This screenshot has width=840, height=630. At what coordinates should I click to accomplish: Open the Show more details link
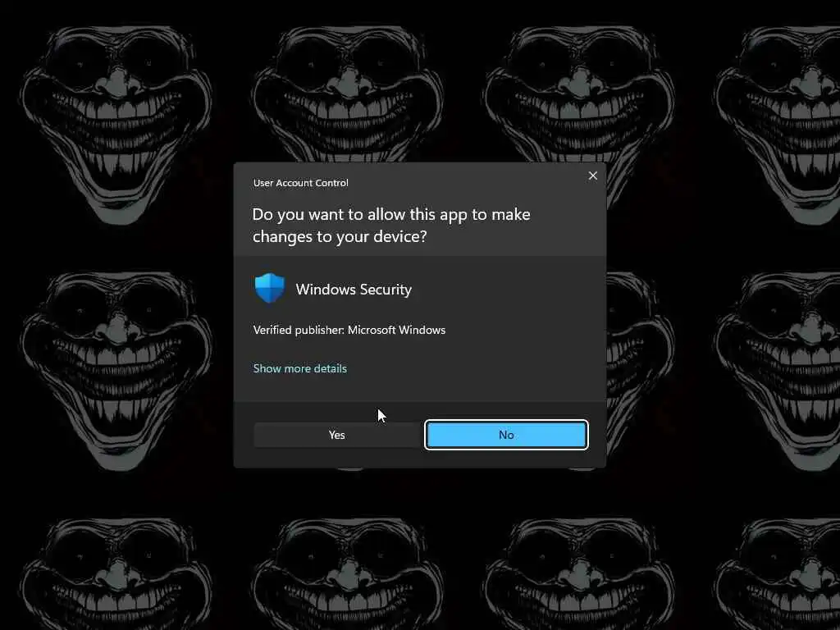[x=300, y=368]
